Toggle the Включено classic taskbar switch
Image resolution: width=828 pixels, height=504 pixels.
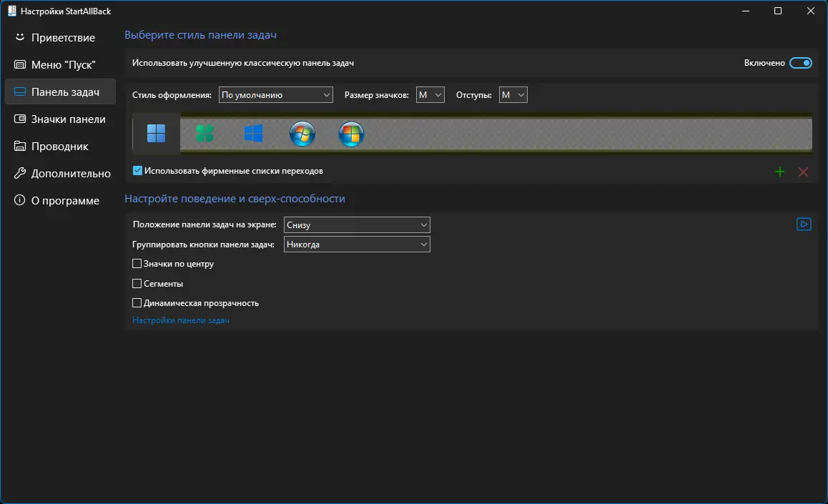[801, 63]
